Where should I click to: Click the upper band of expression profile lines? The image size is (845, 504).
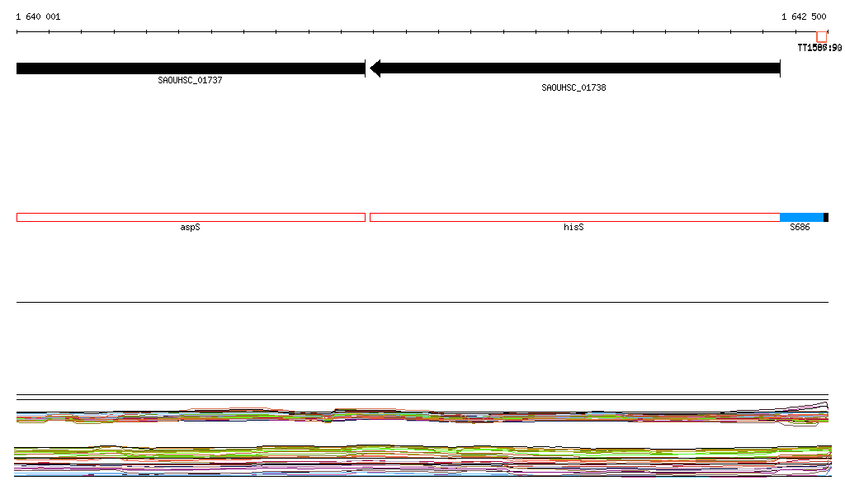tap(413, 415)
